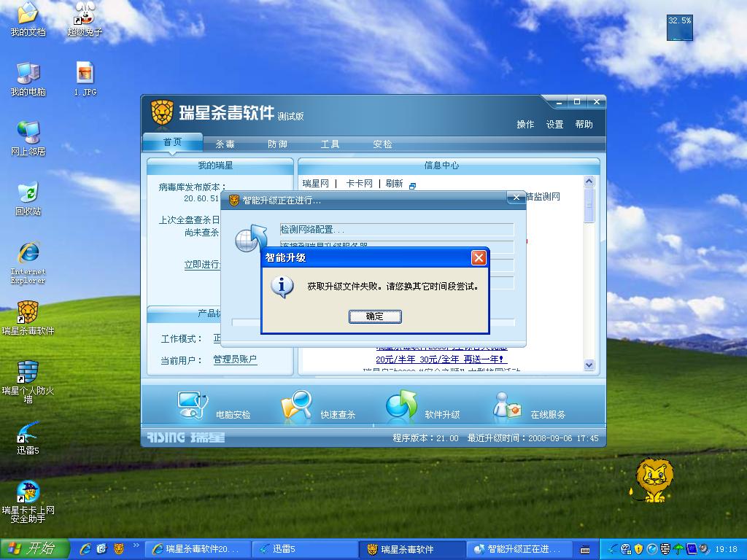Select the 回收站 recycle bin icon
The image size is (747, 560).
point(28,198)
